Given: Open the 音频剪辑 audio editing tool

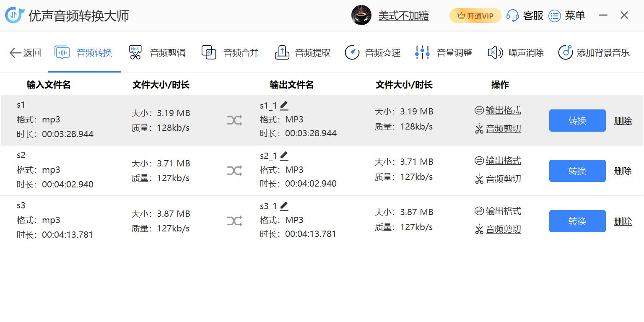Looking at the screenshot, I should click(x=157, y=53).
